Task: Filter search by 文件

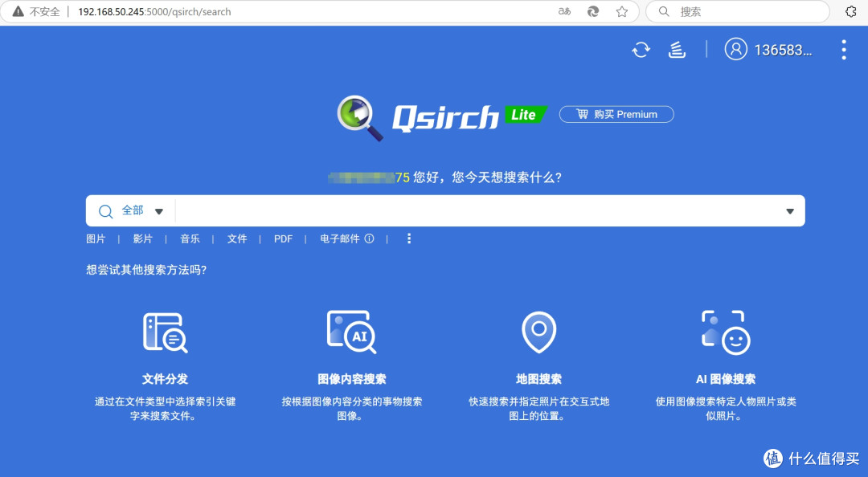Action: pos(237,238)
